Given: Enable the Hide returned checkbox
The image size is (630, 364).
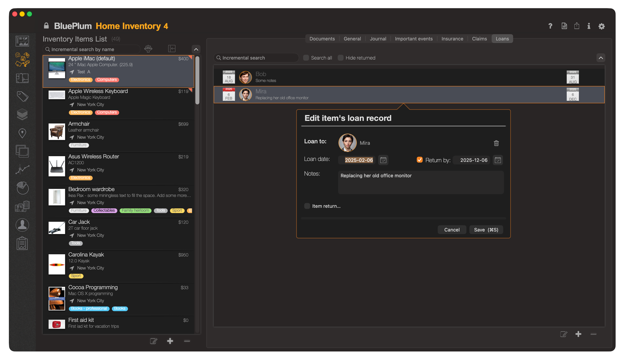Looking at the screenshot, I should pos(340,58).
